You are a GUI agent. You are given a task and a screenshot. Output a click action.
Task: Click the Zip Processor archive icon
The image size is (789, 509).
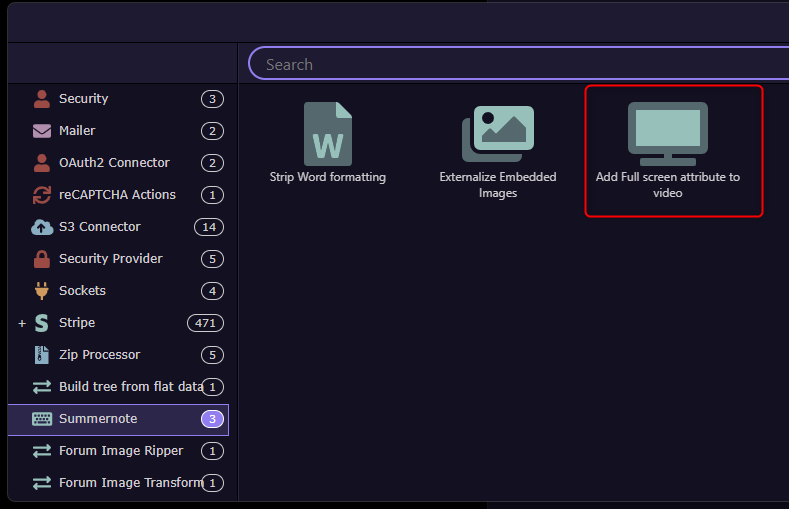click(x=42, y=355)
